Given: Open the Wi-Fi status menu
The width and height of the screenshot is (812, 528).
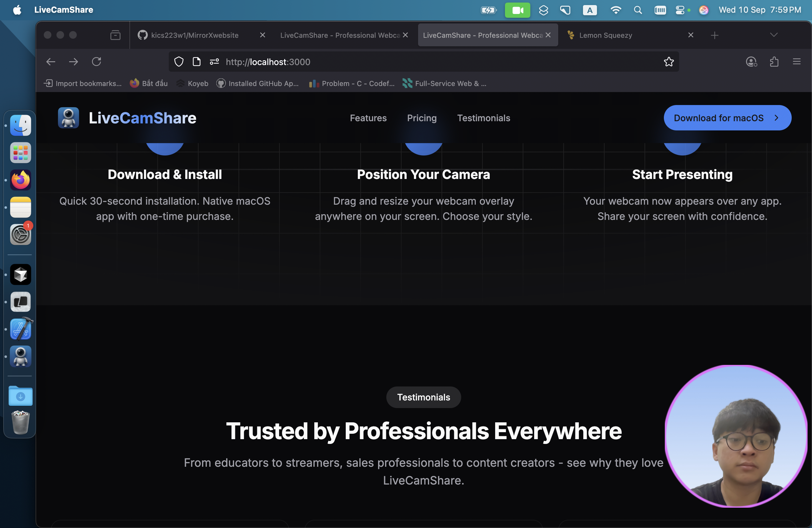Looking at the screenshot, I should (615, 10).
